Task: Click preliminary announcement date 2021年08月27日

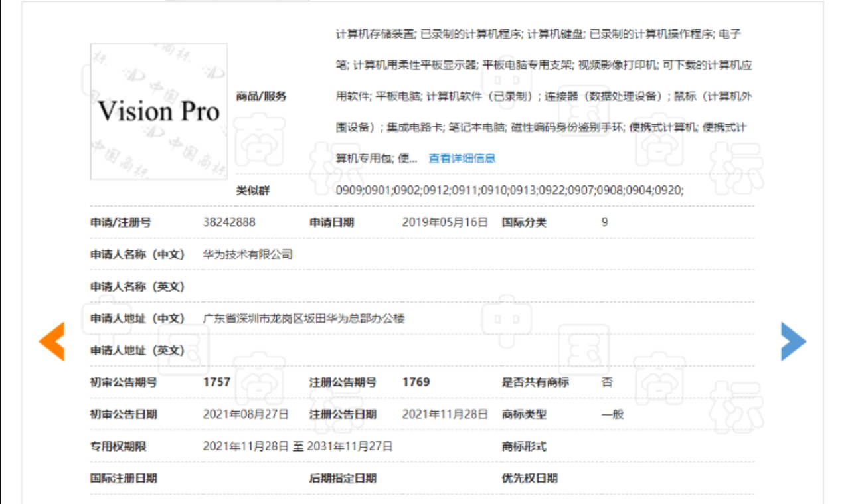Action: point(246,414)
